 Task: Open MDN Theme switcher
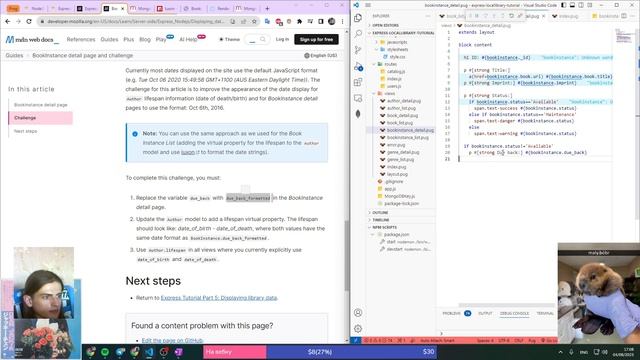(x=229, y=39)
